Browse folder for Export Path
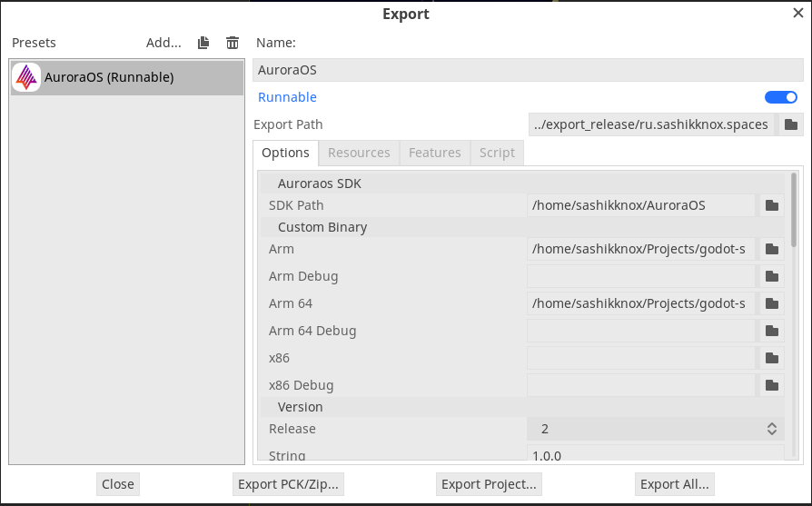 [x=791, y=124]
